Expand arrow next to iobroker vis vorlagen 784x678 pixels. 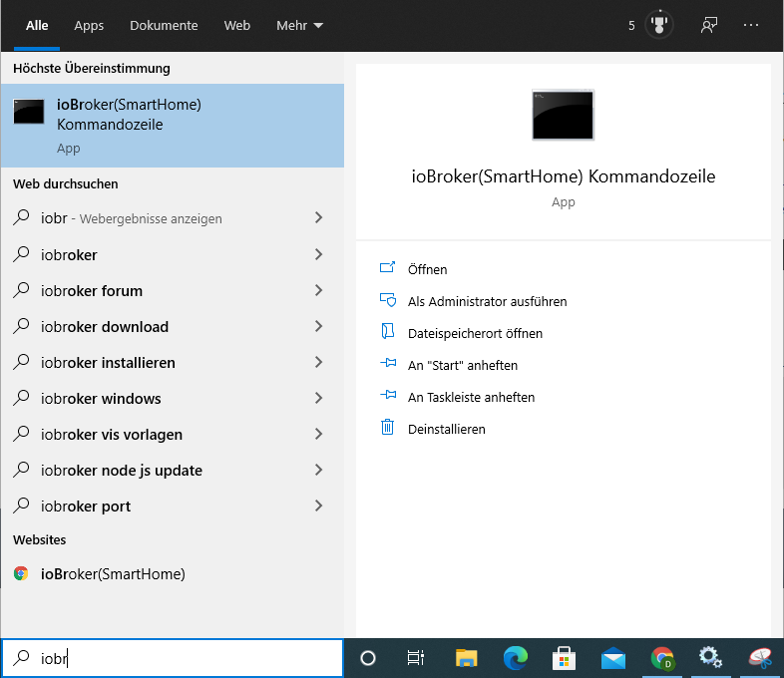(x=318, y=434)
